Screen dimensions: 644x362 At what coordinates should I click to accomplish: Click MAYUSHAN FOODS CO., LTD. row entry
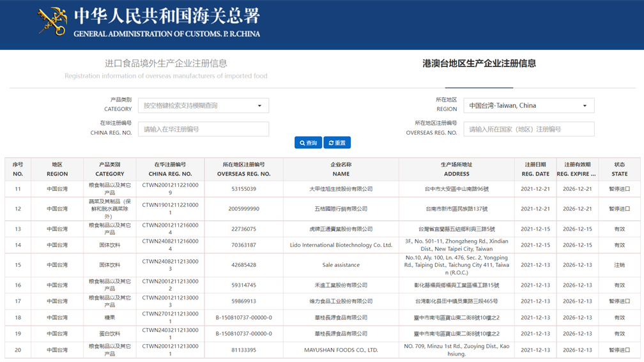pyautogui.click(x=341, y=350)
